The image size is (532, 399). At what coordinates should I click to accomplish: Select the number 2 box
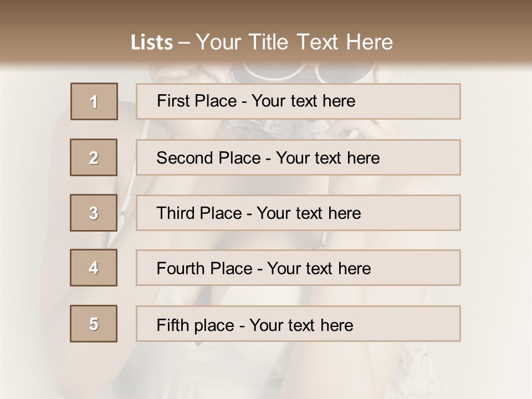click(94, 157)
